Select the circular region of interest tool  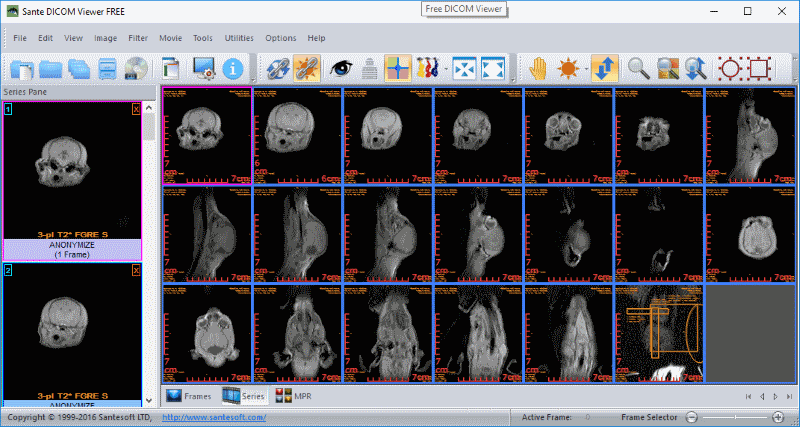730,68
